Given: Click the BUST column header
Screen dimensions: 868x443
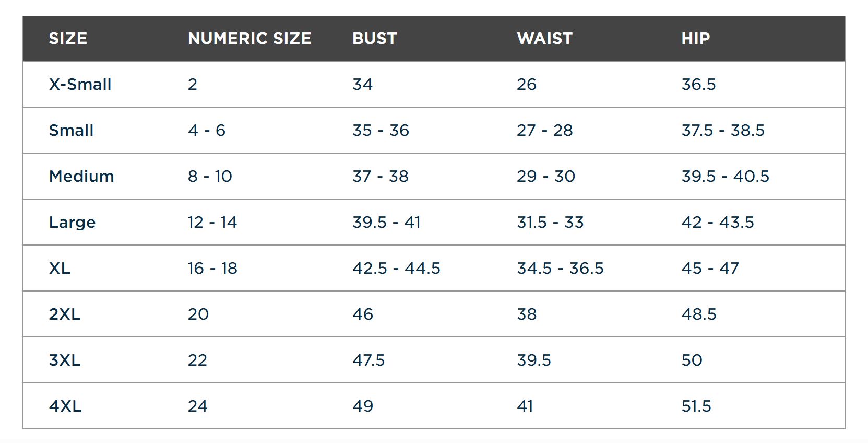Looking at the screenshot, I should tap(375, 39).
